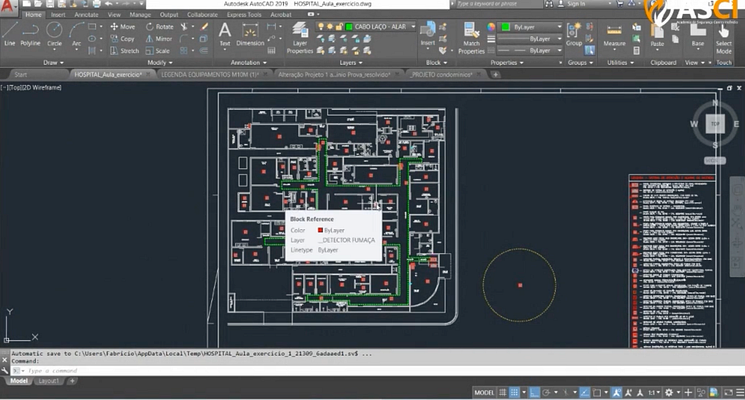The height and width of the screenshot is (400, 745).
Task: Expand the Draw panel
Action: tap(53, 63)
